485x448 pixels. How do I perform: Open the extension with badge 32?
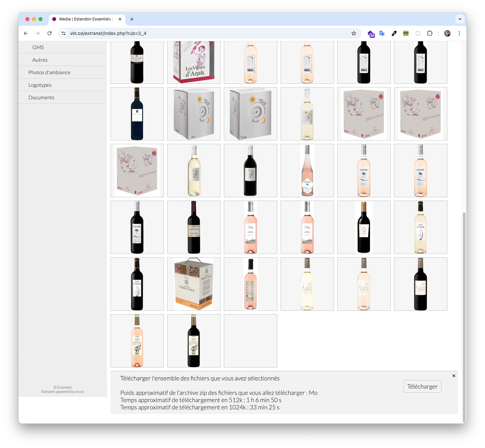[371, 34]
